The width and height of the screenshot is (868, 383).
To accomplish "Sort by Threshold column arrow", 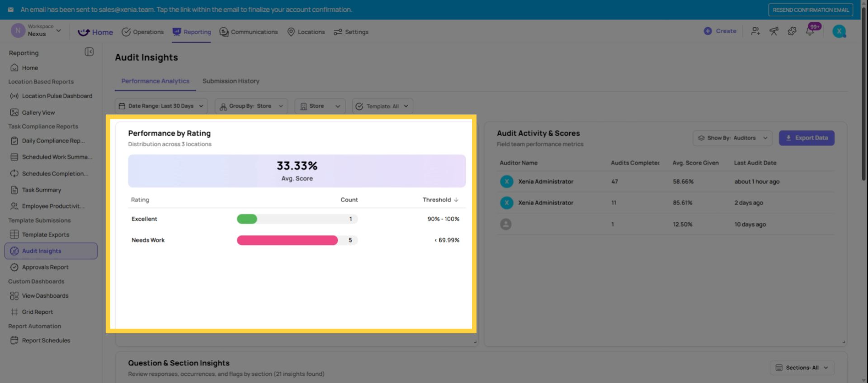I will (x=456, y=200).
